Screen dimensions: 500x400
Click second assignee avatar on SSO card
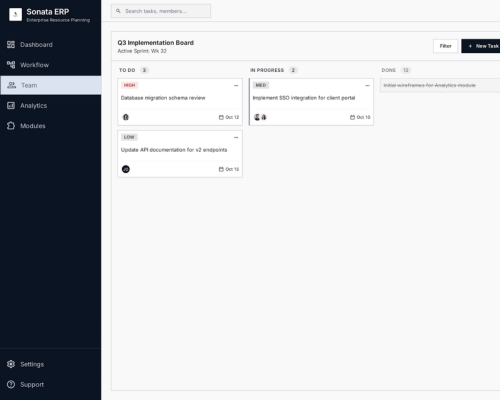(x=264, y=117)
